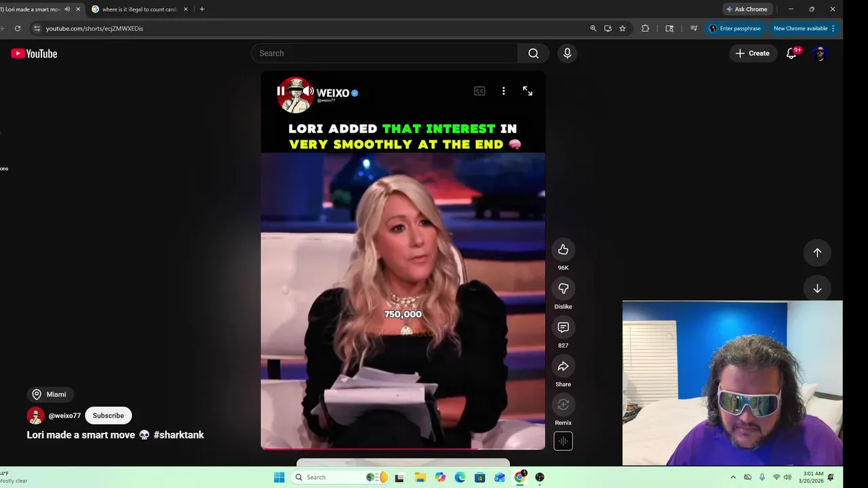The width and height of the screenshot is (868, 488).
Task: Launch Microsoft Edge from the taskbar
Action: click(460, 477)
